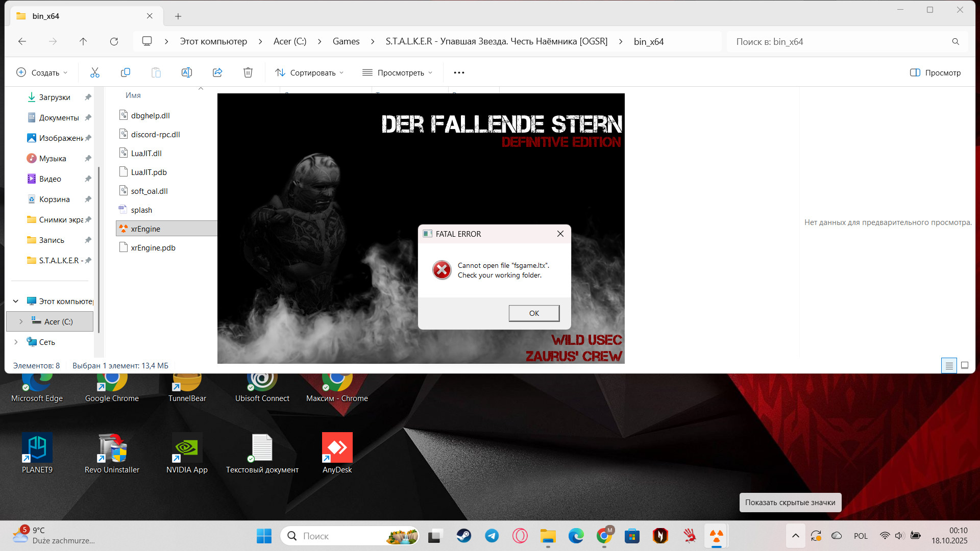980x551 pixels.
Task: Click the Delete trash icon in toolbar
Action: [x=248, y=72]
